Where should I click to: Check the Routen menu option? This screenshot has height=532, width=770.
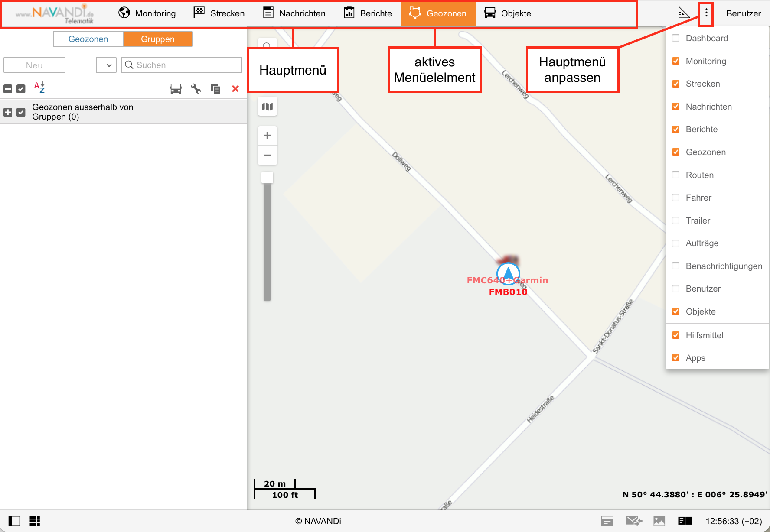[675, 175]
